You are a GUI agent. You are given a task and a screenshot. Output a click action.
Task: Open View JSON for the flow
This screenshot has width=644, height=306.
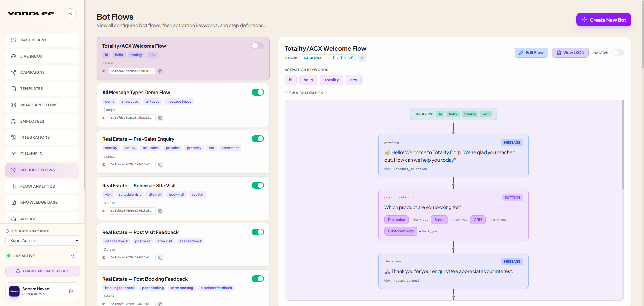[570, 53]
